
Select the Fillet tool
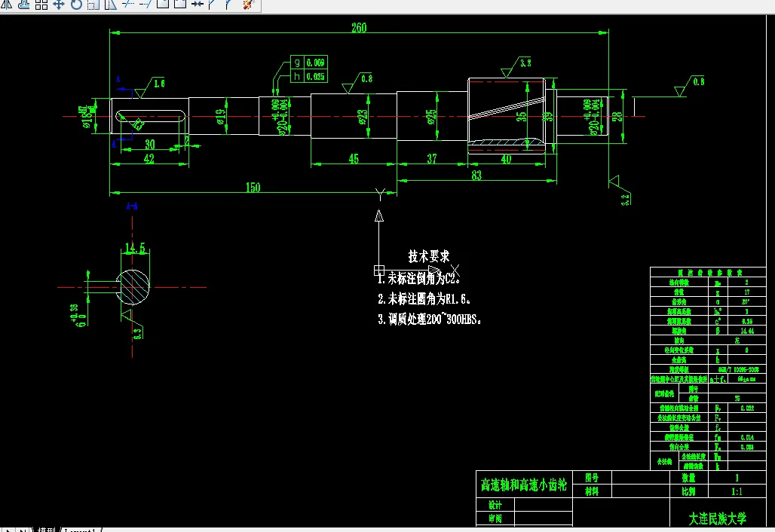[x=229, y=5]
